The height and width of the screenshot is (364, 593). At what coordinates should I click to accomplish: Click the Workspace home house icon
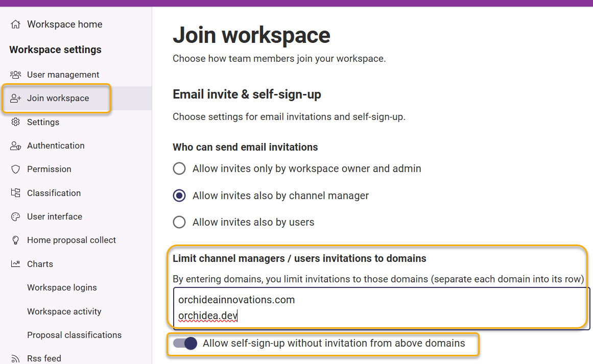tap(16, 25)
